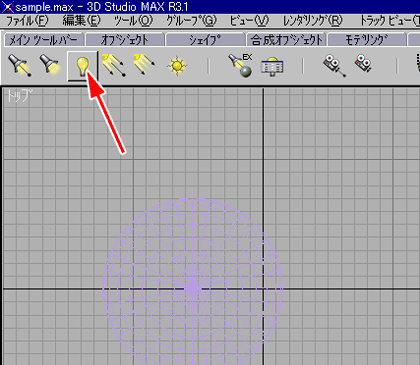Image resolution: width=420 pixels, height=365 pixels.
Task: Open the グループ(G) menu
Action: point(191,21)
